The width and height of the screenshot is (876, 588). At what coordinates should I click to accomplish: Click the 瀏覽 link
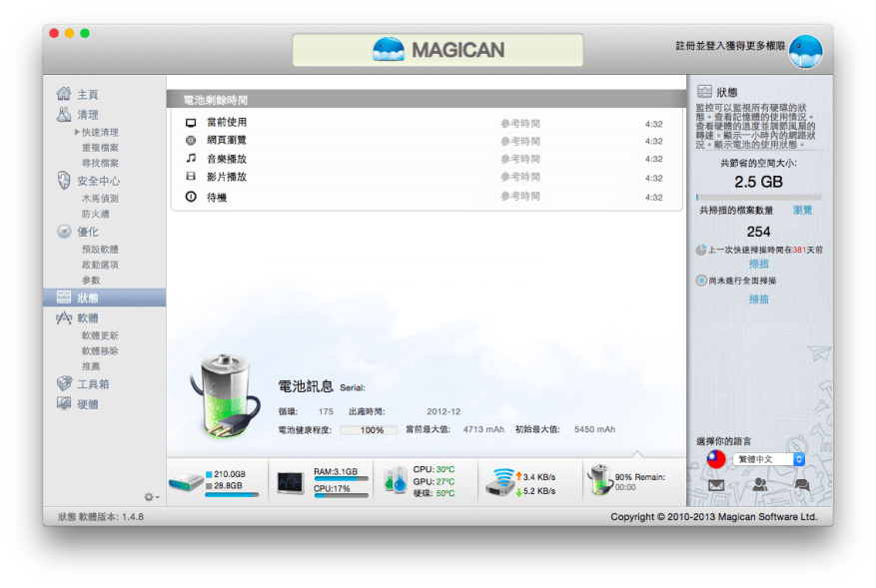point(802,211)
